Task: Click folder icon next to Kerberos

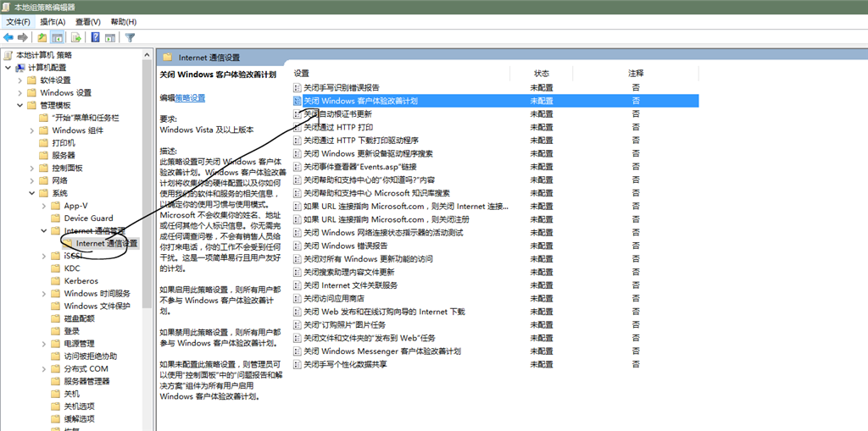Action: coord(55,280)
